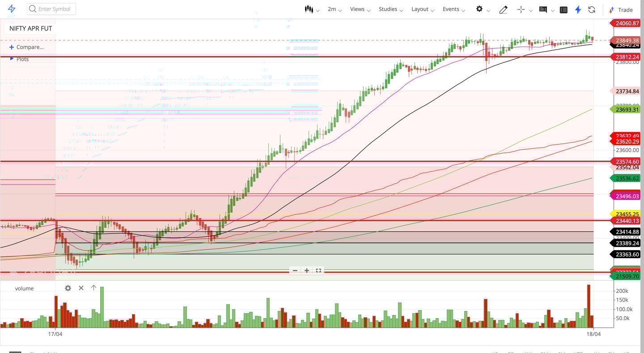Click the 17/04 date marker

click(55, 334)
